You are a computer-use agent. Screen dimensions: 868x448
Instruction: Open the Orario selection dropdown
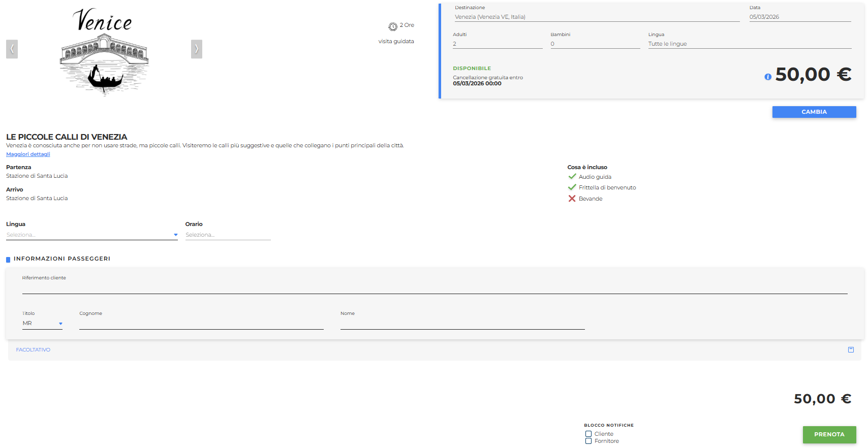tap(228, 235)
